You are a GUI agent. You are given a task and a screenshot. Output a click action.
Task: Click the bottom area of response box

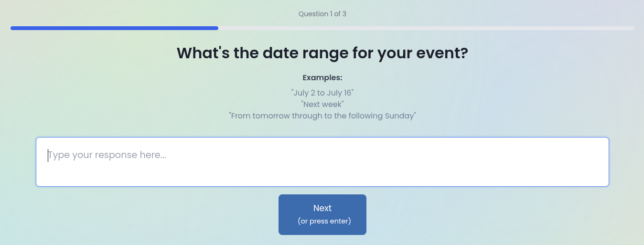(322, 178)
